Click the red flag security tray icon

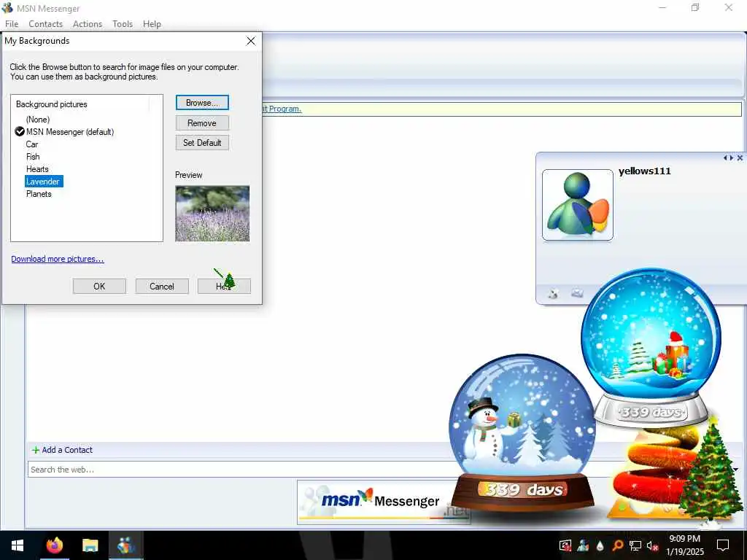tap(565, 545)
